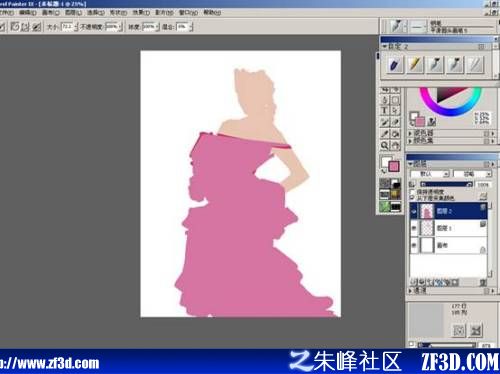The height and width of the screenshot is (374, 500).
Task: Select the blue pen brush in custom palette
Action: [x=395, y=64]
